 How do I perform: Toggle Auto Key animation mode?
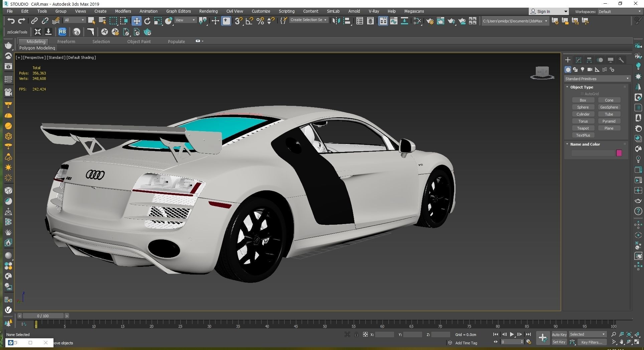coord(559,334)
